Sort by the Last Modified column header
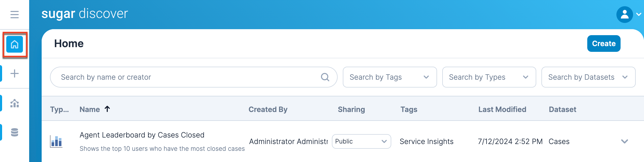 click(x=502, y=109)
